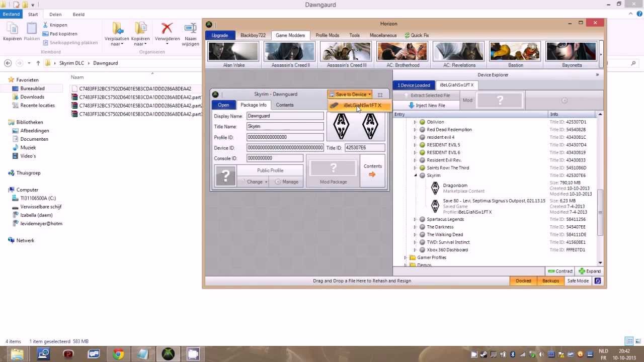Click the Saints Row: The Third status icon

coord(423,168)
